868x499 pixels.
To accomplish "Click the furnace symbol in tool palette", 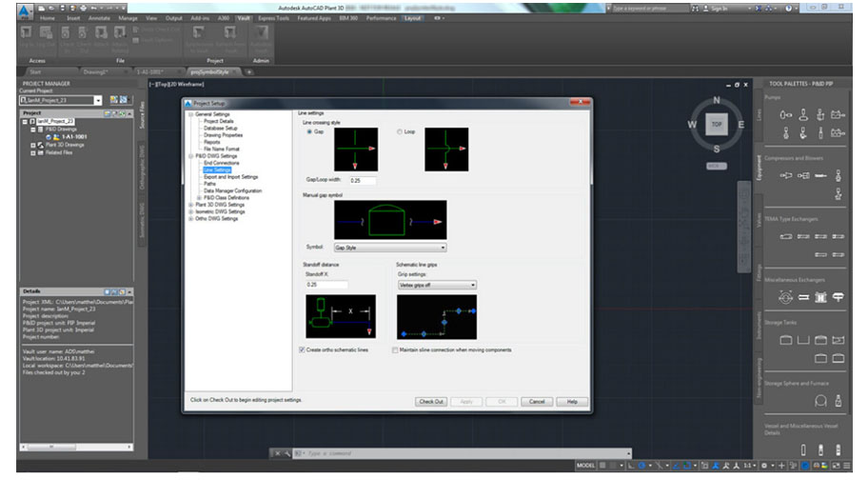I will 838,400.
